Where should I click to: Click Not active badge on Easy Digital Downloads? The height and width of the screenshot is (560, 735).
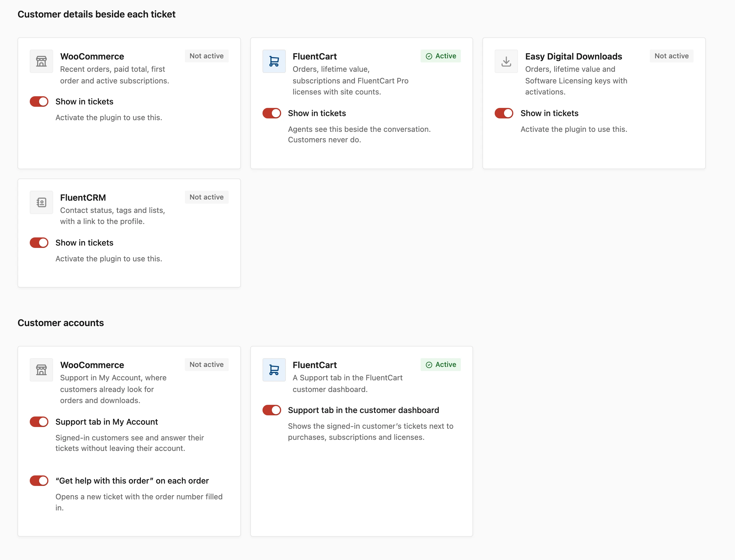click(x=672, y=56)
